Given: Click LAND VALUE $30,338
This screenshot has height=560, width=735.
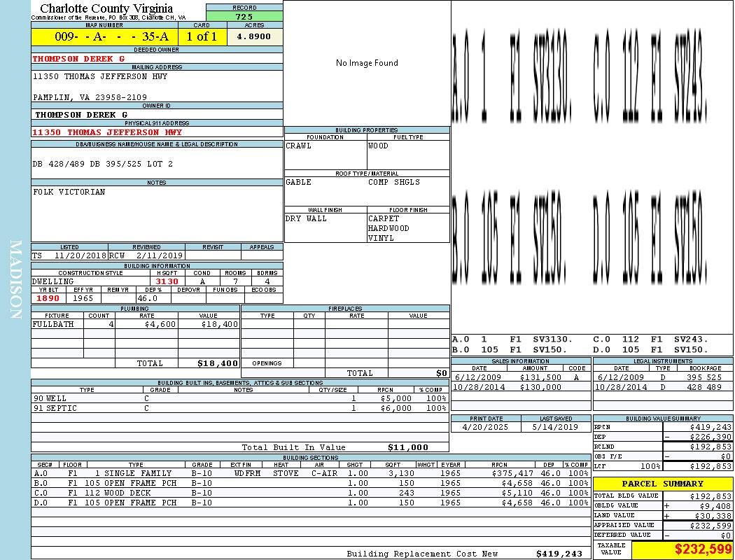Looking at the screenshot, I should 713,515.
